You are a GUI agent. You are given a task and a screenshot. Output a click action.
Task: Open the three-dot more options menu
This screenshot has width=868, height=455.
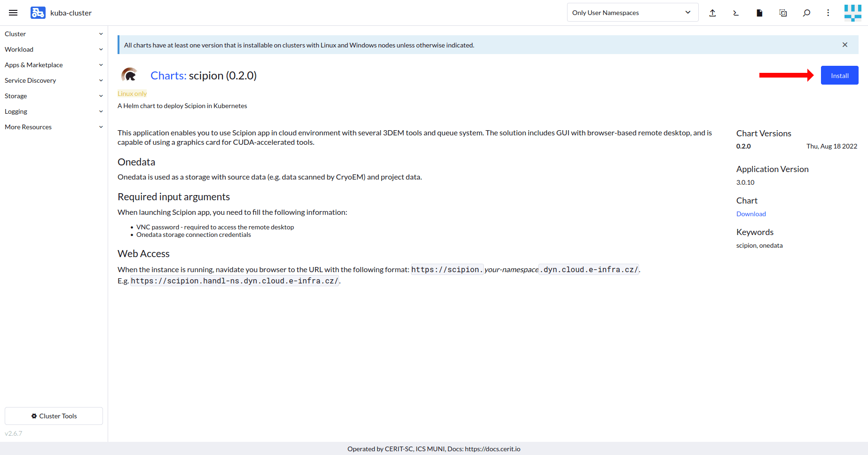pyautogui.click(x=828, y=13)
